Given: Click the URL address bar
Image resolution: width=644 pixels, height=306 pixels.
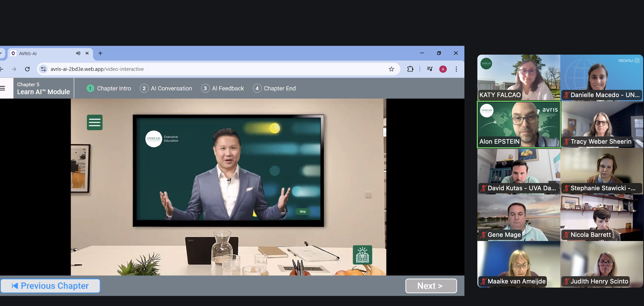Looking at the screenshot, I should tap(207, 69).
